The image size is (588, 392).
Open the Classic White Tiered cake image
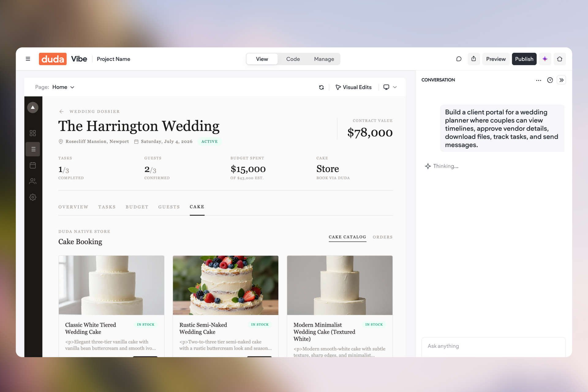click(x=111, y=285)
